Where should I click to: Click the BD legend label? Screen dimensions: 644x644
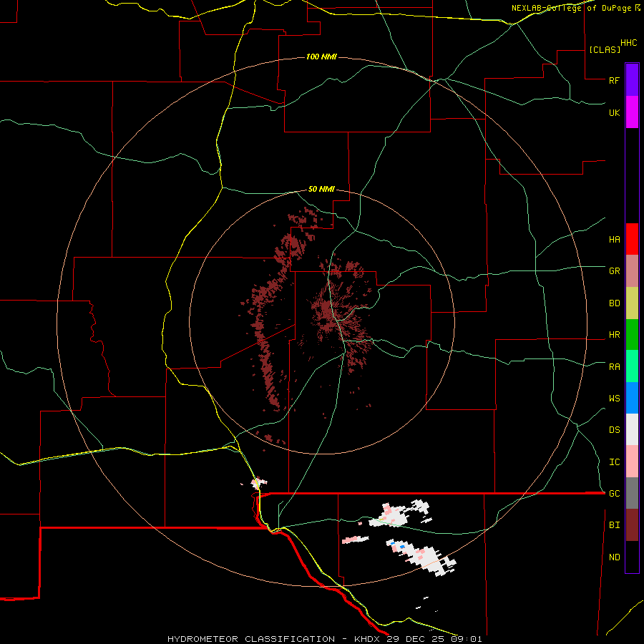614,303
